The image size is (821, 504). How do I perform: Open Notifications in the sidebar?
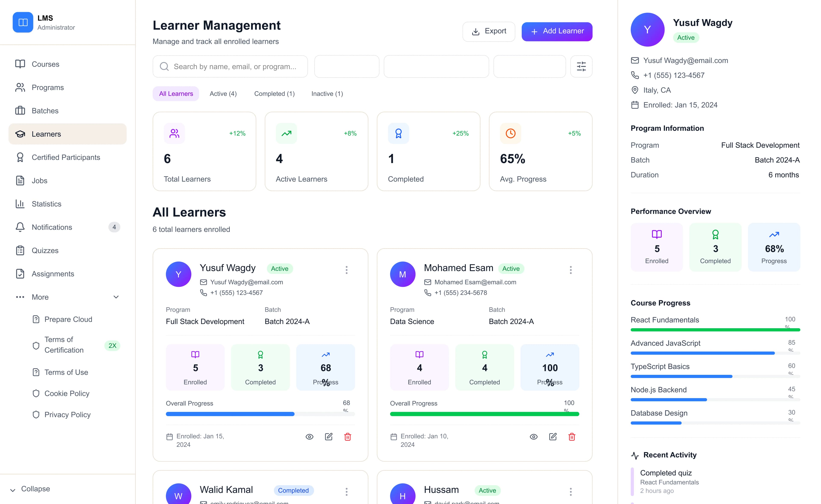[x=52, y=227]
